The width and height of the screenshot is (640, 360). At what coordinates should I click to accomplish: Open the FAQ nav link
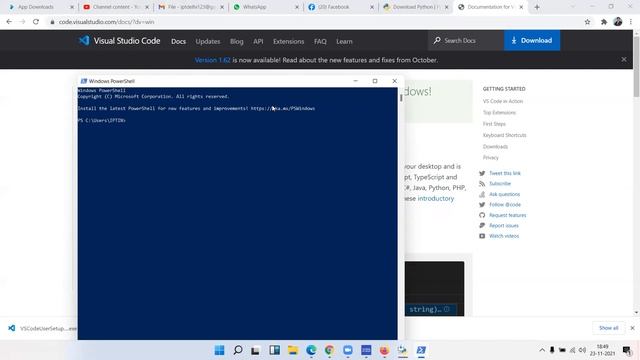(320, 41)
